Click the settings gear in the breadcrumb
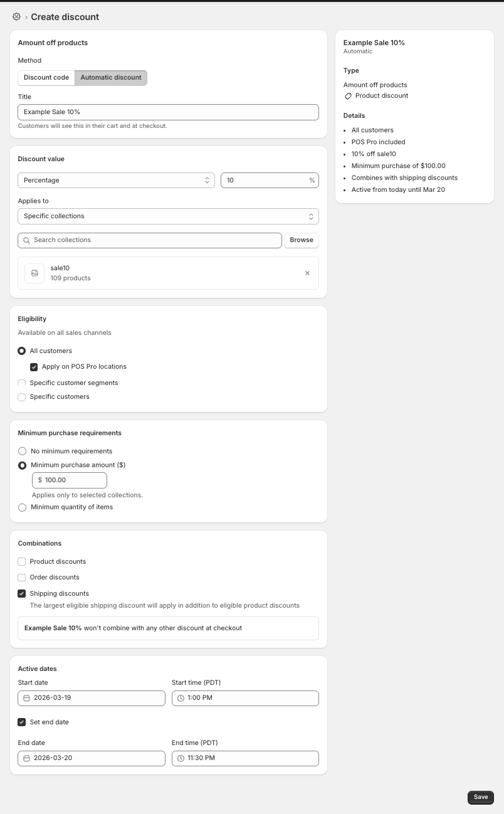This screenshot has width=504, height=814. pyautogui.click(x=16, y=16)
